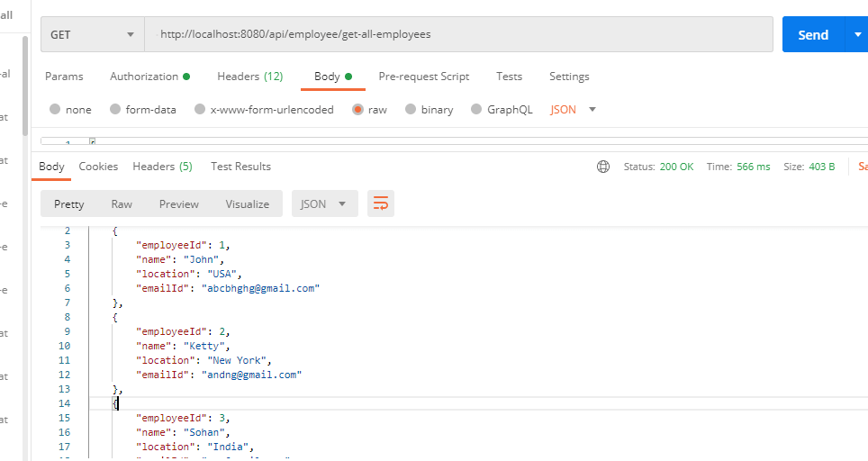Image resolution: width=868 pixels, height=461 pixels.
Task: Click the "andng@gmail.com" email value
Action: coord(251,375)
